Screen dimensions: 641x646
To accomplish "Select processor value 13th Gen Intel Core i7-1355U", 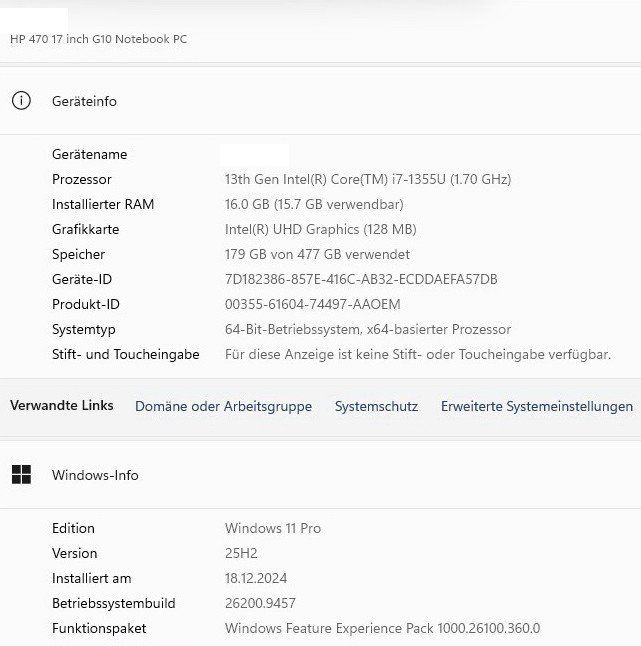I will click(368, 179).
